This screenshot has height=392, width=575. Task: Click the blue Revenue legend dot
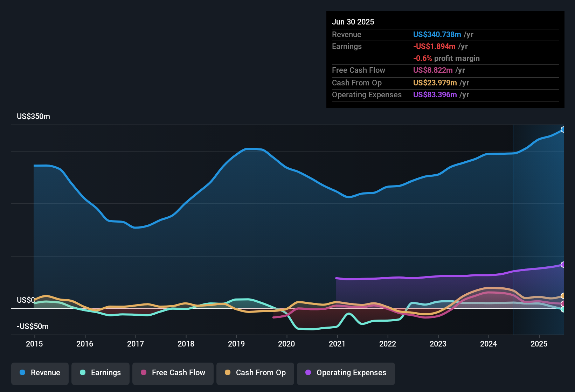pos(22,372)
